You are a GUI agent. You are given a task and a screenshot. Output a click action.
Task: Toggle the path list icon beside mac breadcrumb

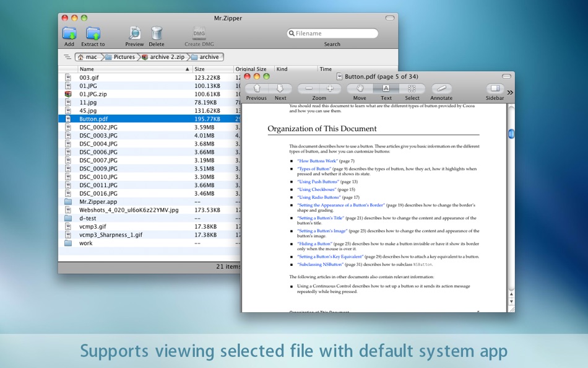point(67,57)
